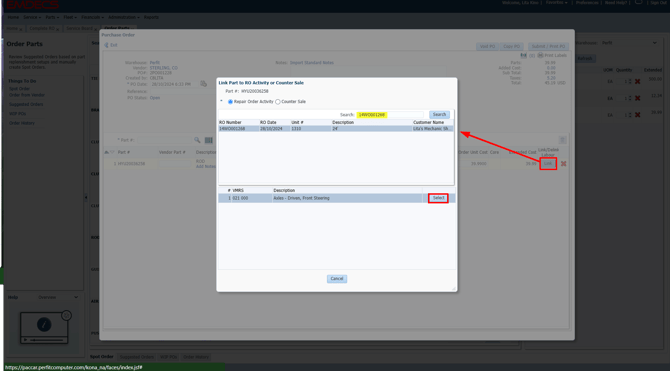Expand the Help Overview chevron
Screen dimensions: 670x371
76,297
